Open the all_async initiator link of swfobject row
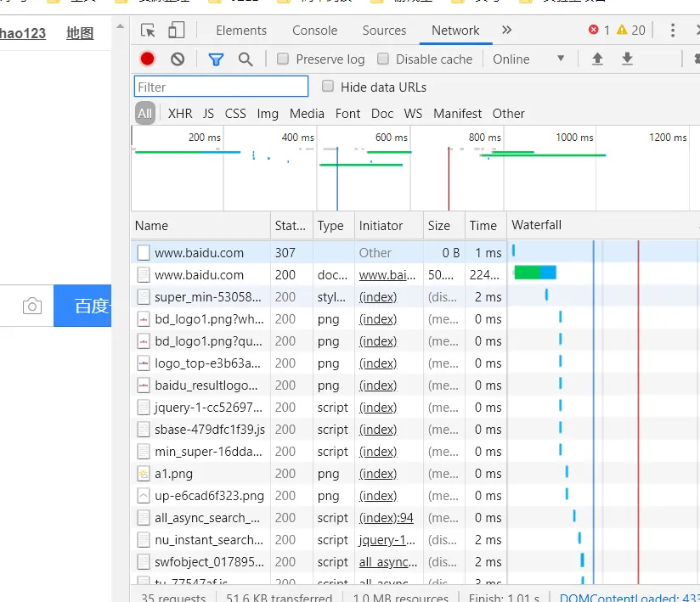700x602 pixels. tap(388, 562)
